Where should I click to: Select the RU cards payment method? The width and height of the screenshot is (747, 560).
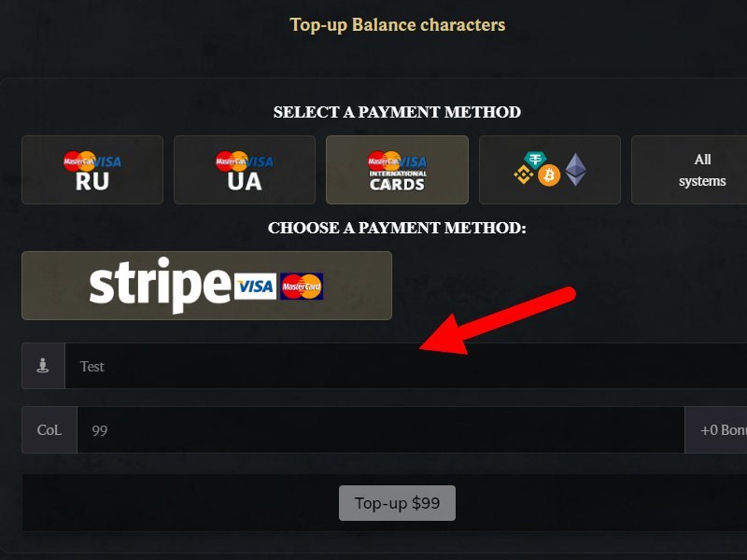92,170
